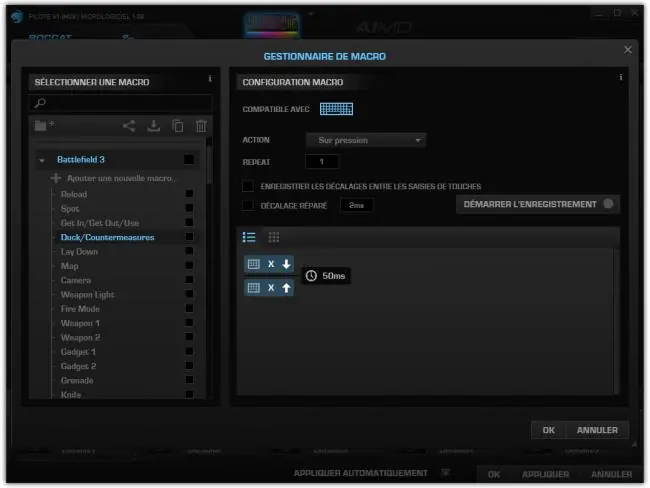The width and height of the screenshot is (650, 488).
Task: Switch to list view of macro steps
Action: (249, 237)
